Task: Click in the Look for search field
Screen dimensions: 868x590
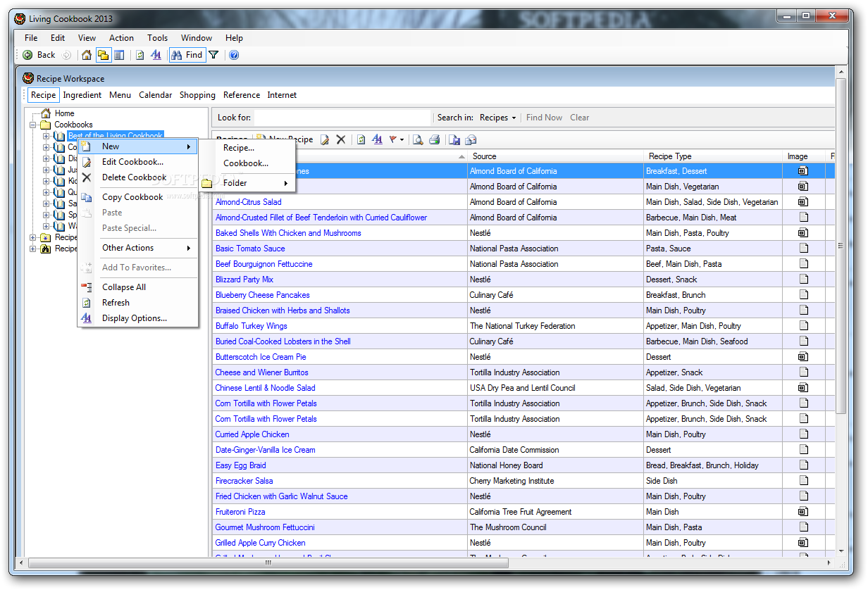Action: 343,118
